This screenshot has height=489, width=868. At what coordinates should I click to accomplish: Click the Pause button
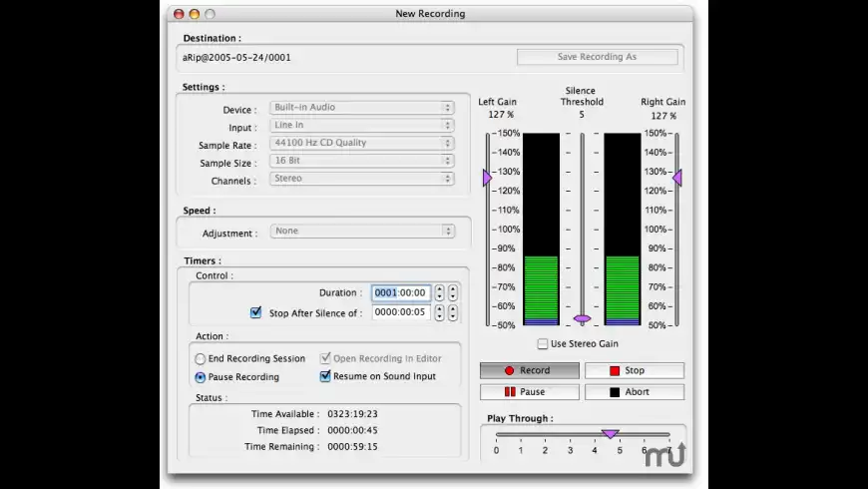[529, 392]
